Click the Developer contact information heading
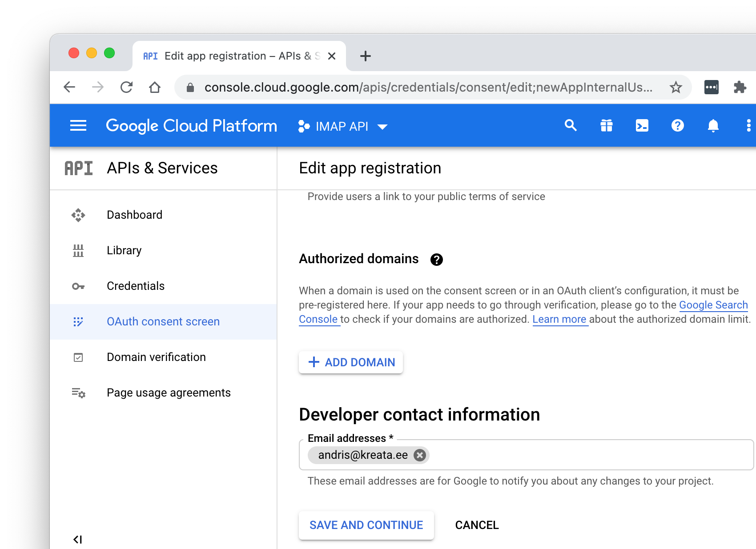The image size is (756, 549). 419,414
